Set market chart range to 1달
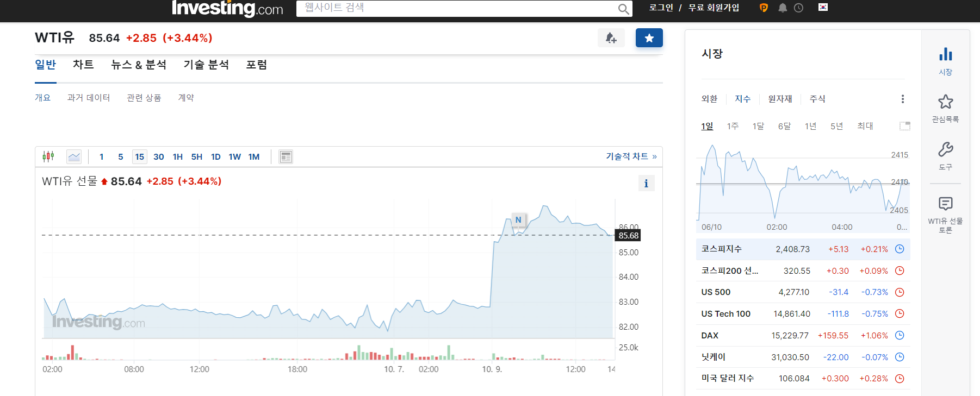The width and height of the screenshot is (980, 396). [758, 126]
